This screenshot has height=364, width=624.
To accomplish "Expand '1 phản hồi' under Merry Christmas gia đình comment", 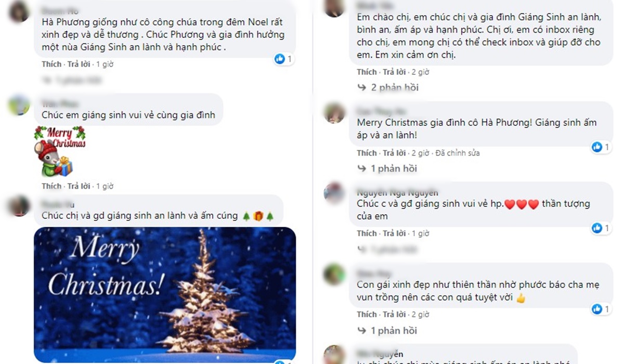I will point(387,168).
